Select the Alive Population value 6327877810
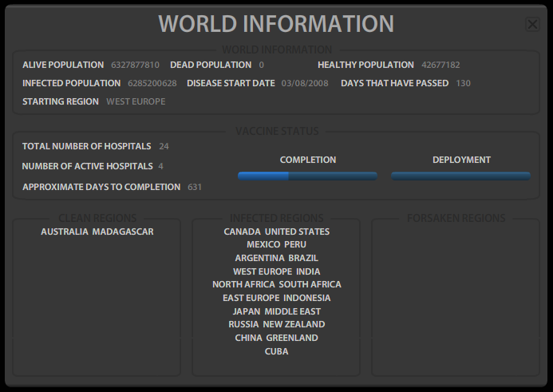 135,65
